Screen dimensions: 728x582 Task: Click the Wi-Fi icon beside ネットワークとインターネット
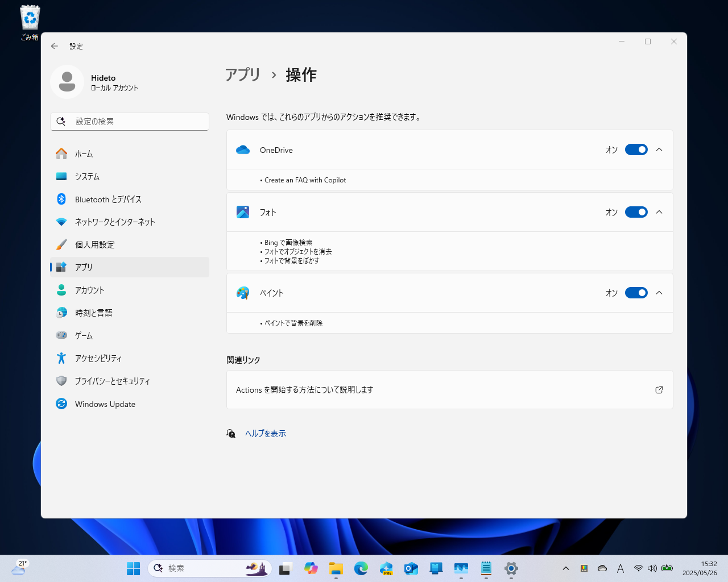pos(61,222)
